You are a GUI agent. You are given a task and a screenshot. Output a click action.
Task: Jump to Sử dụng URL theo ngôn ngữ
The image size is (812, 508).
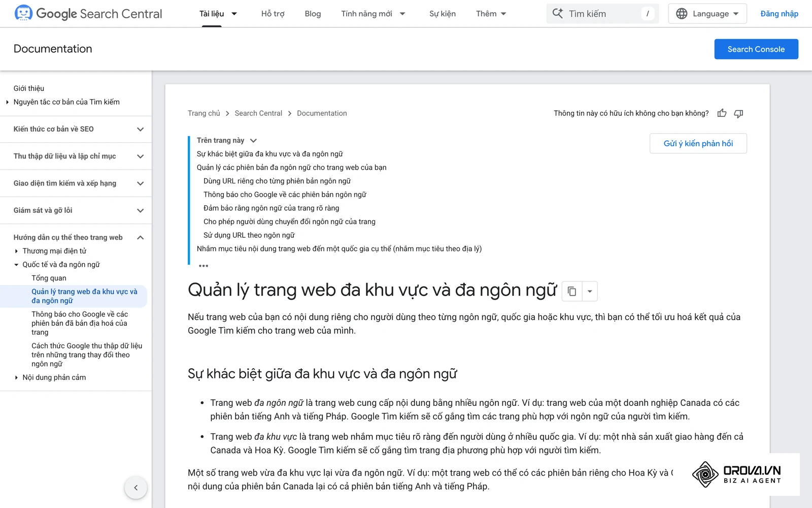pos(249,235)
